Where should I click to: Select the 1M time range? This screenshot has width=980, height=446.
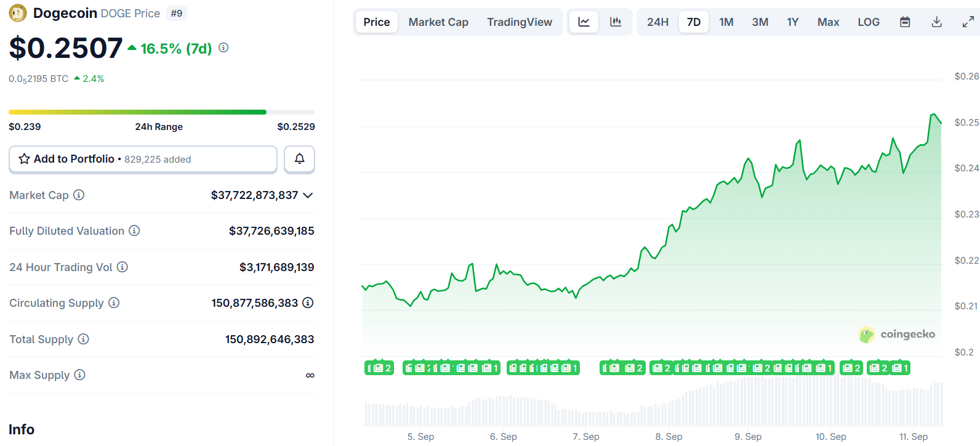(x=726, y=22)
